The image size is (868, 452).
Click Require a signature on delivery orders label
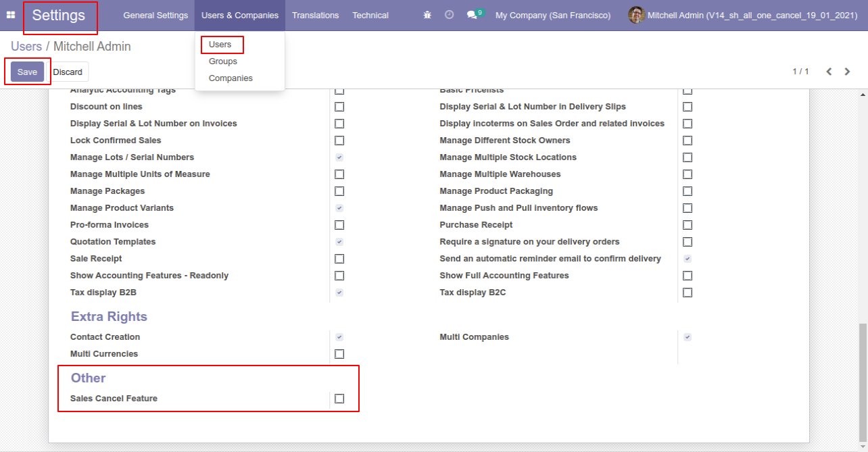(529, 242)
